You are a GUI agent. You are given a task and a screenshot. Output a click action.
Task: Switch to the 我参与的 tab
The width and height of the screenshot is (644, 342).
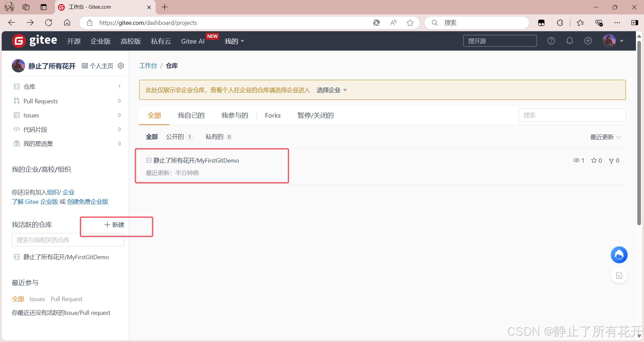click(234, 115)
